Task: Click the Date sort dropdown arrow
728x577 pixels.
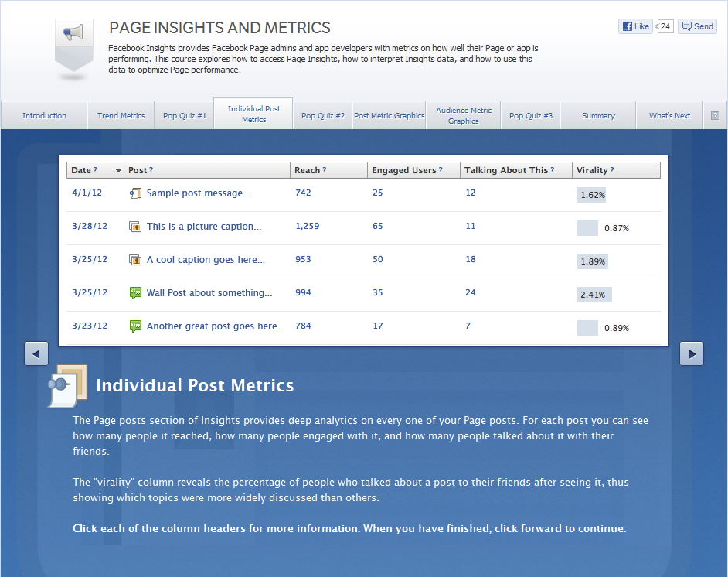Action: point(118,170)
